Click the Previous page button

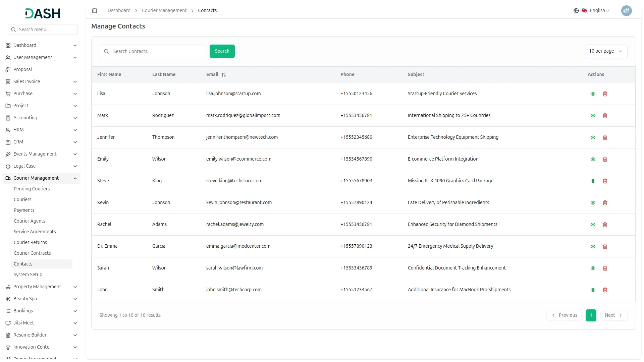(x=564, y=315)
